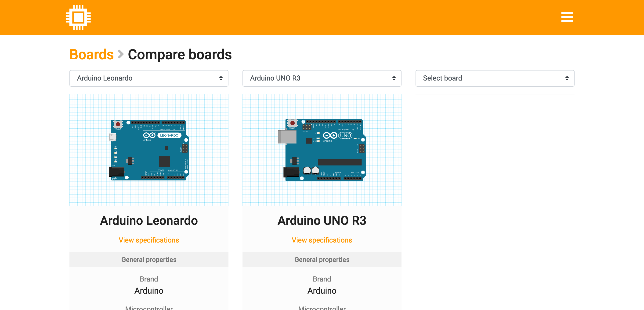The width and height of the screenshot is (644, 310).
Task: Click the breadcrumb separator arrow
Action: click(120, 54)
